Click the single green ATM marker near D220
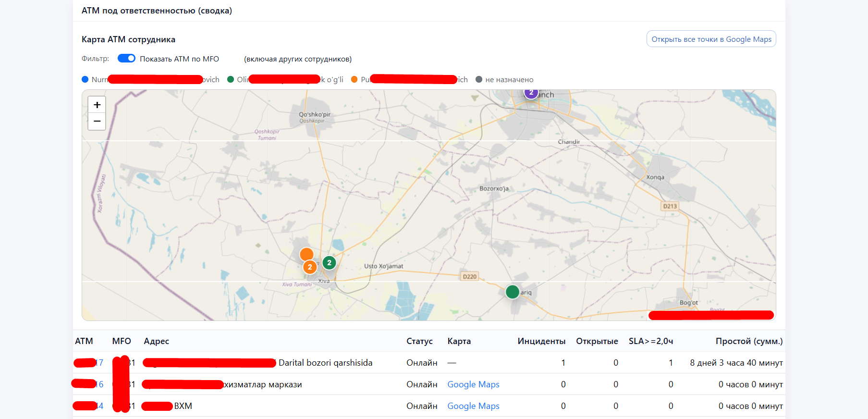 [x=513, y=292]
